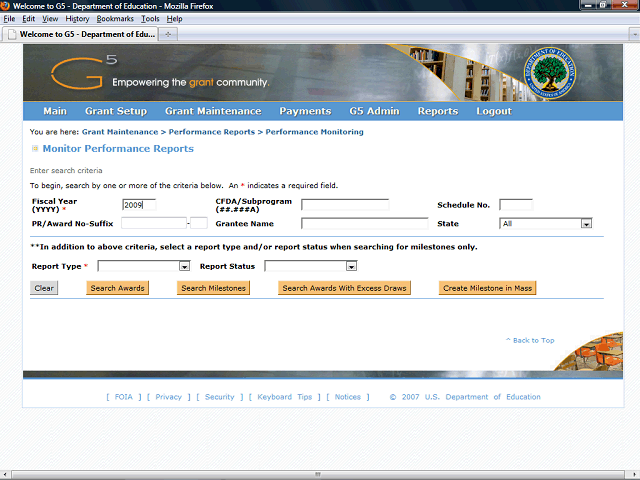Click the left scroll arrow at bottom
640x480 pixels.
5,475
